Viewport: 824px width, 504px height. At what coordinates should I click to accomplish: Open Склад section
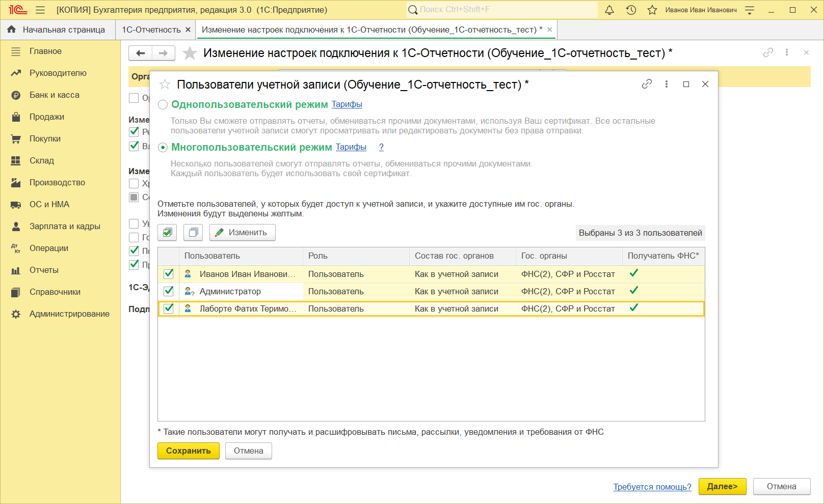(x=42, y=160)
